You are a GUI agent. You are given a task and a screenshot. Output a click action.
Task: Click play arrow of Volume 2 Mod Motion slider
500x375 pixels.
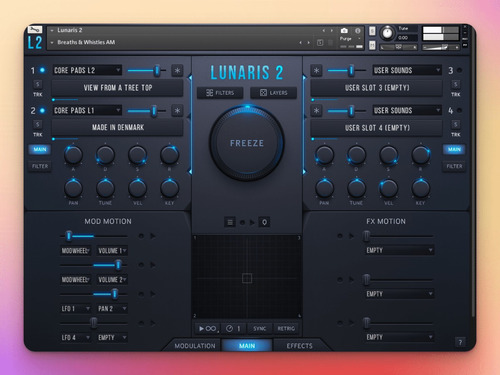[x=153, y=265]
